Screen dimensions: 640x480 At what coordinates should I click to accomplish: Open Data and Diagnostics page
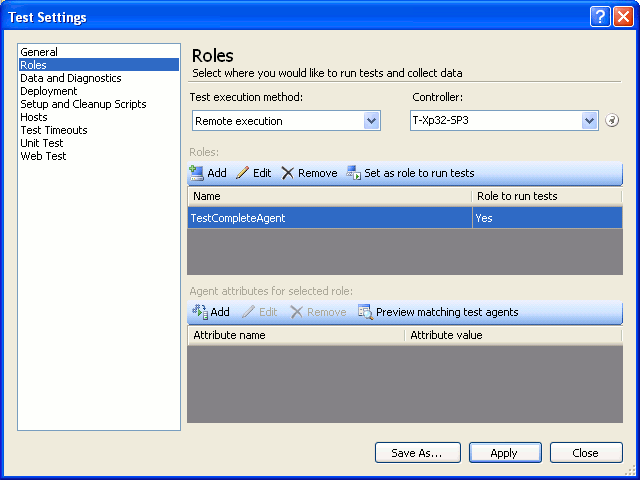70,78
